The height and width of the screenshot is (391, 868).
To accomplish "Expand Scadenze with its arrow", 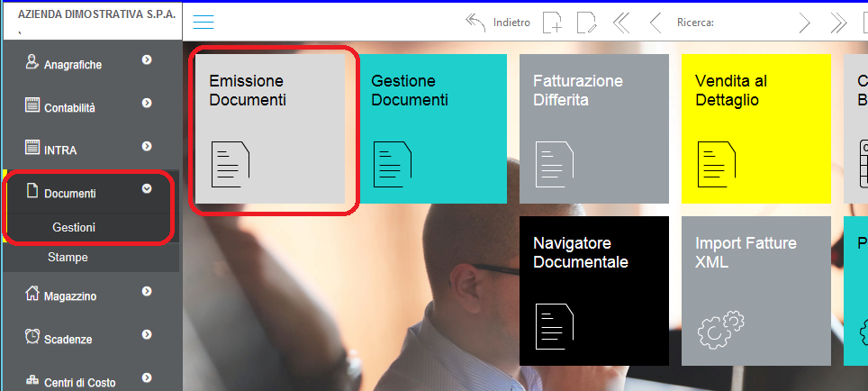I will coord(147,334).
